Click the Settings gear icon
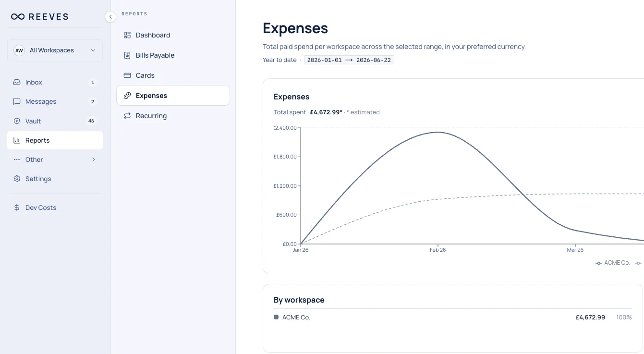Viewport: 644px width, 354px height. (17, 179)
